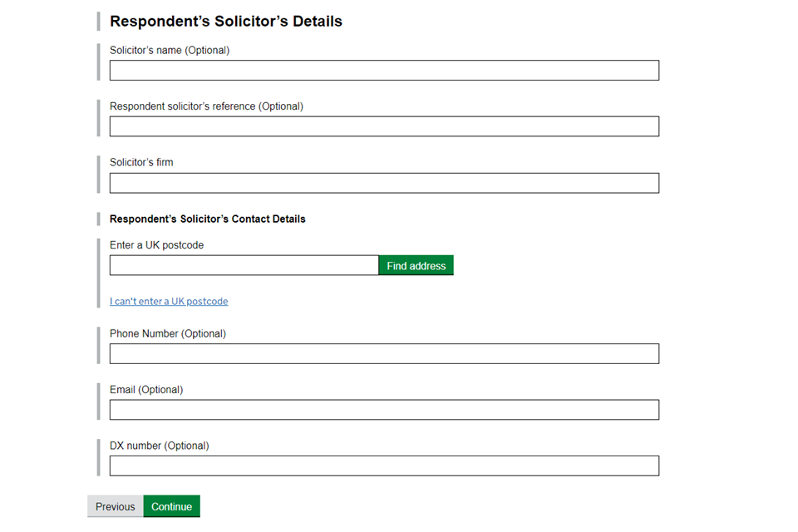Click the "Respondent's Solicitor's Contact Details" subheading
This screenshot has width=798, height=532.
point(208,219)
